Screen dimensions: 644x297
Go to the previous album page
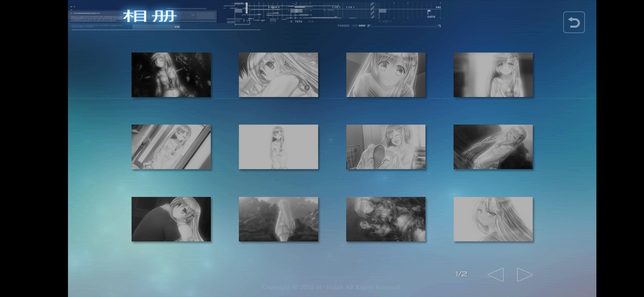[495, 274]
